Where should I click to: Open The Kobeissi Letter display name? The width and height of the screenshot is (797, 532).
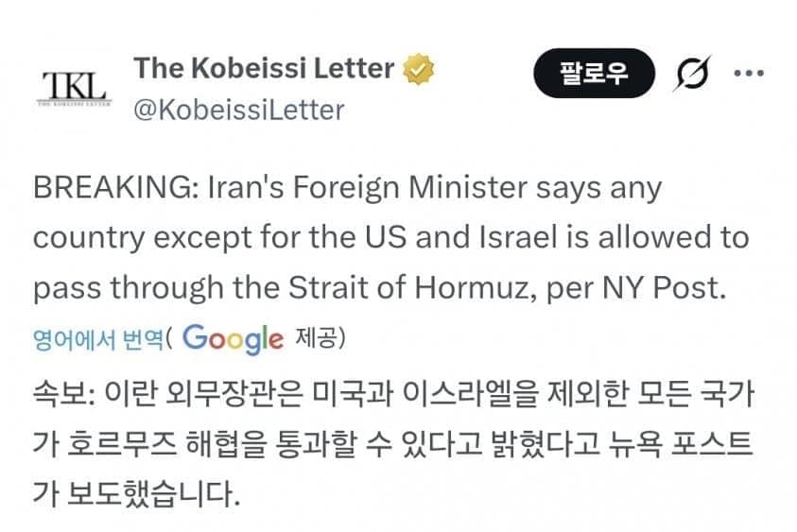pyautogui.click(x=264, y=68)
